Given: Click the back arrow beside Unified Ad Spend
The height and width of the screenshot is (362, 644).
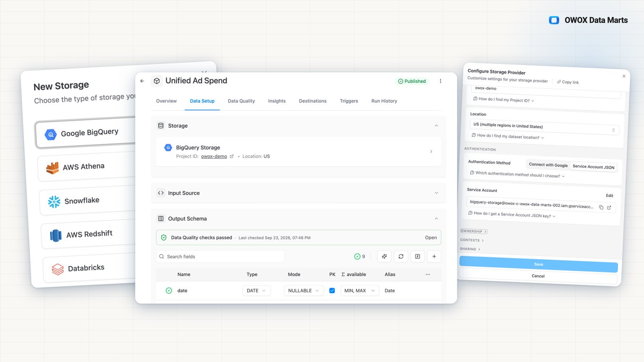Looking at the screenshot, I should [x=142, y=81].
